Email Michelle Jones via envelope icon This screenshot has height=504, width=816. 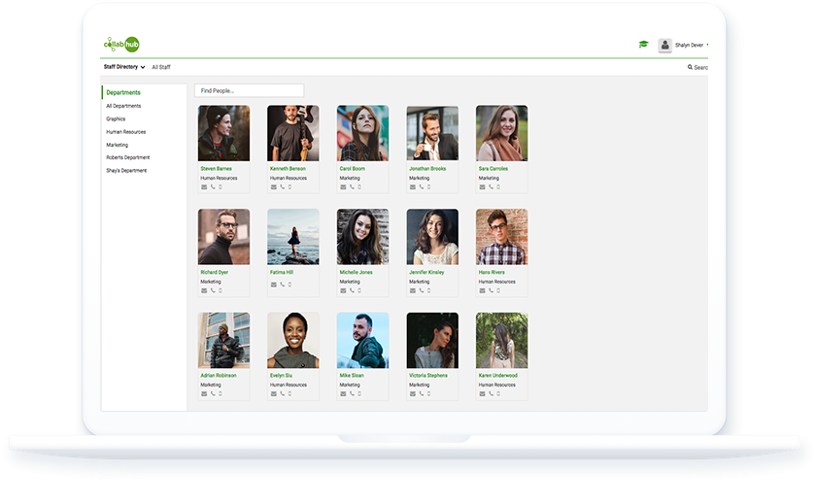tap(343, 290)
